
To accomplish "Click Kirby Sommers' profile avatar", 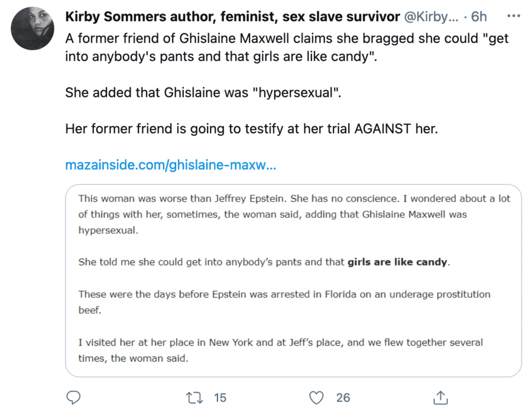I will pyautogui.click(x=33, y=29).
